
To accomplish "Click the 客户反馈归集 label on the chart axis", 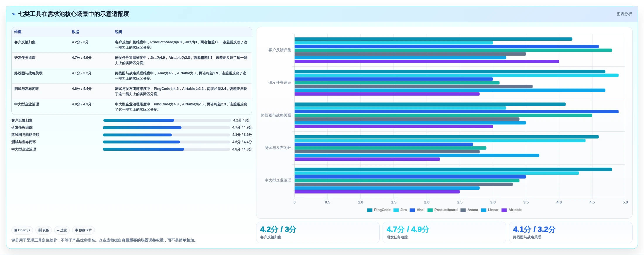I will click(x=280, y=50).
